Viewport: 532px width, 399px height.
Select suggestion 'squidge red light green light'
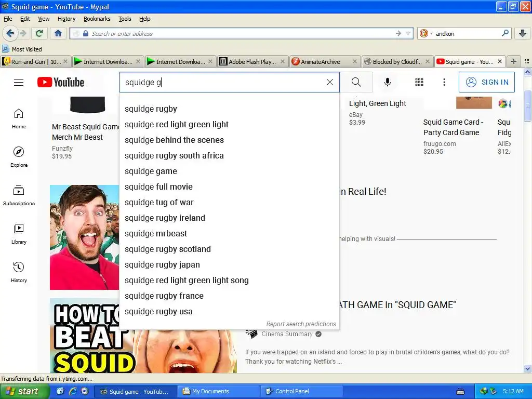tap(229, 125)
